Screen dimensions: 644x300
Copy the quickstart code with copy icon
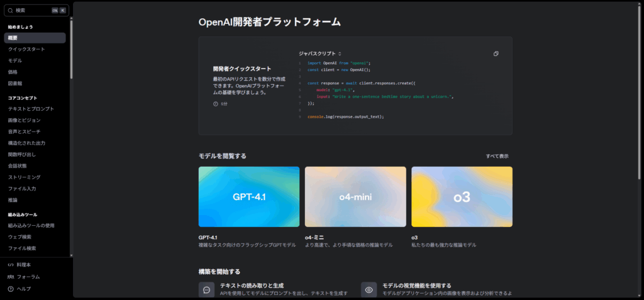[x=496, y=53]
